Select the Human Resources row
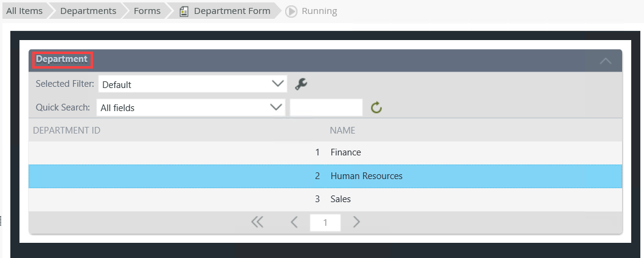The height and width of the screenshot is (258, 644). click(366, 176)
